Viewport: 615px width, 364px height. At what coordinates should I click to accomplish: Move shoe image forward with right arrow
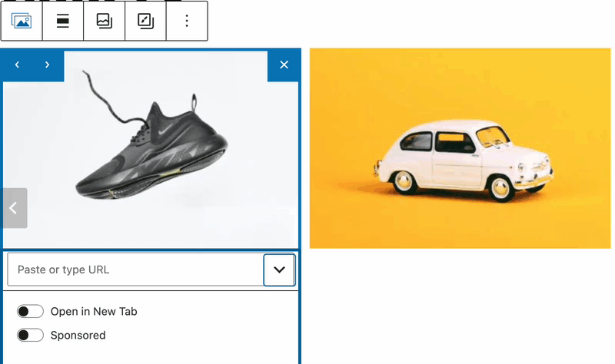47,65
